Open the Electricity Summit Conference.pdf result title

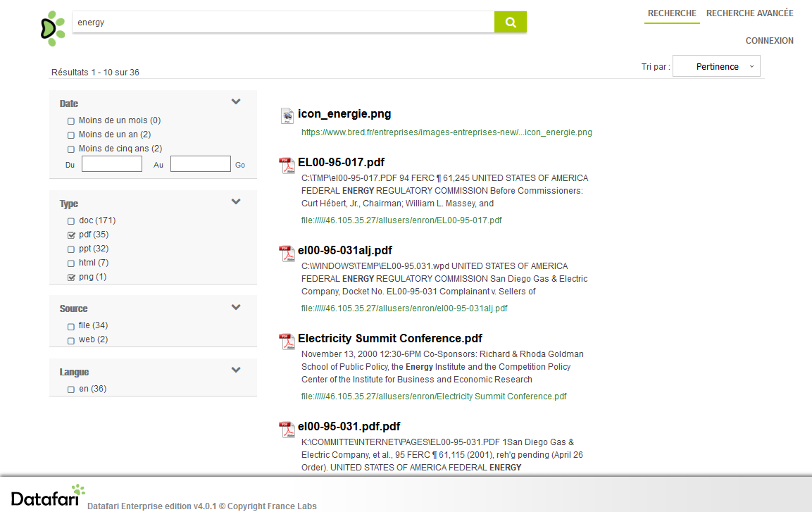[x=390, y=339]
